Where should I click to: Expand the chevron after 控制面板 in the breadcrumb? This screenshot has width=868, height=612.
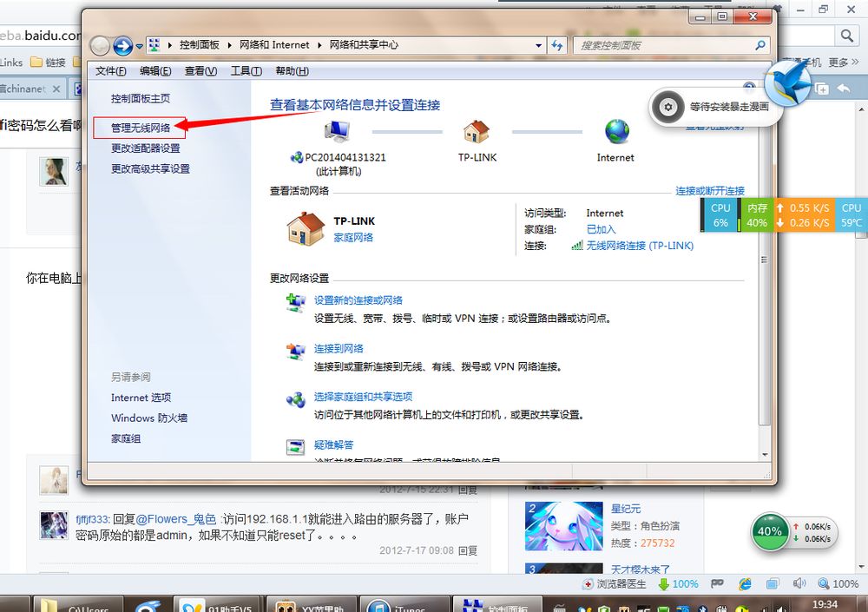point(229,45)
